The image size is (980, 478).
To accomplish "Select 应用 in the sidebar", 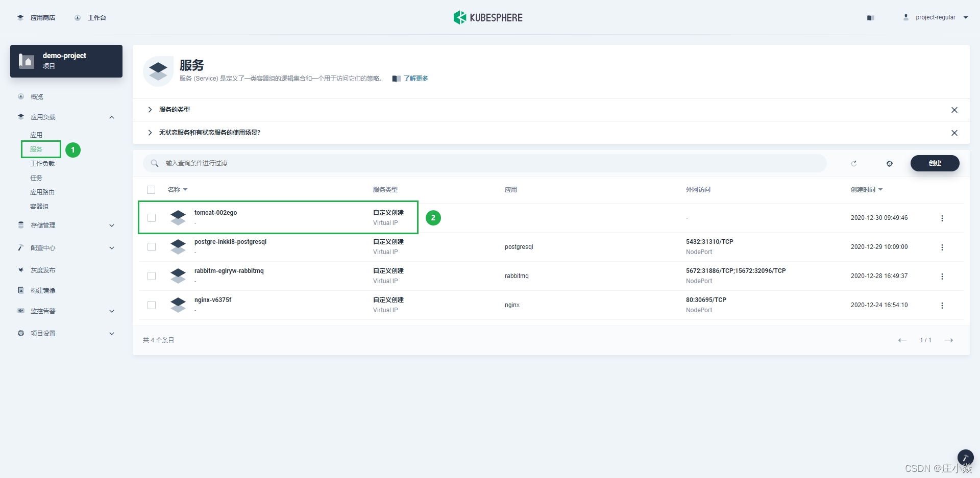I will [x=36, y=135].
